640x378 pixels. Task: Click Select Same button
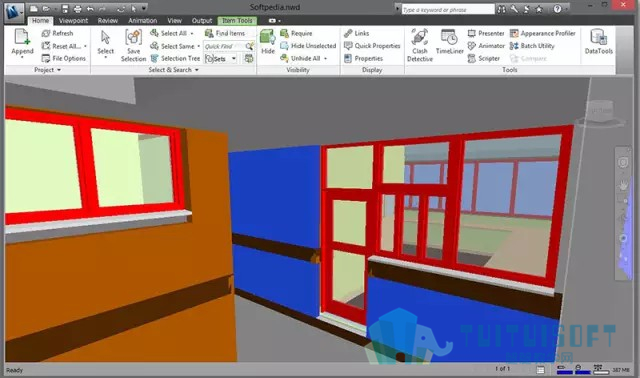[172, 46]
